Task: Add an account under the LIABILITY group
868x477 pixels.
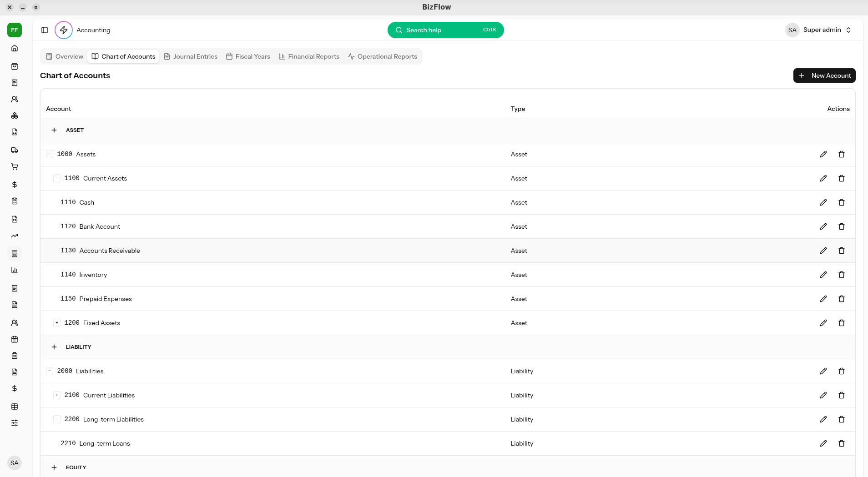Action: click(x=54, y=347)
